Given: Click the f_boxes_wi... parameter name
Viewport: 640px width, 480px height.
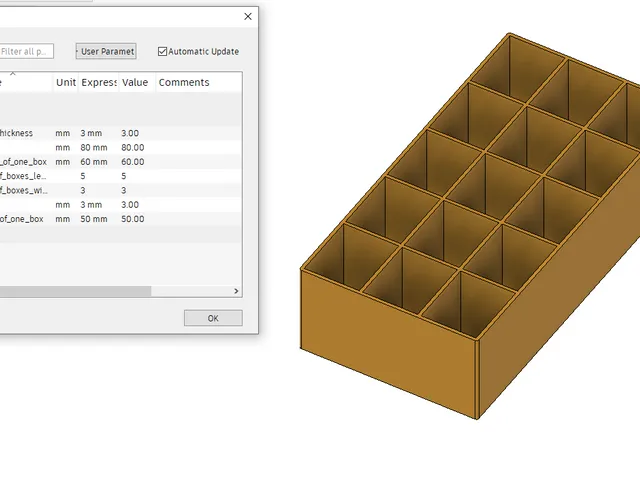Looking at the screenshot, I should tap(24, 191).
